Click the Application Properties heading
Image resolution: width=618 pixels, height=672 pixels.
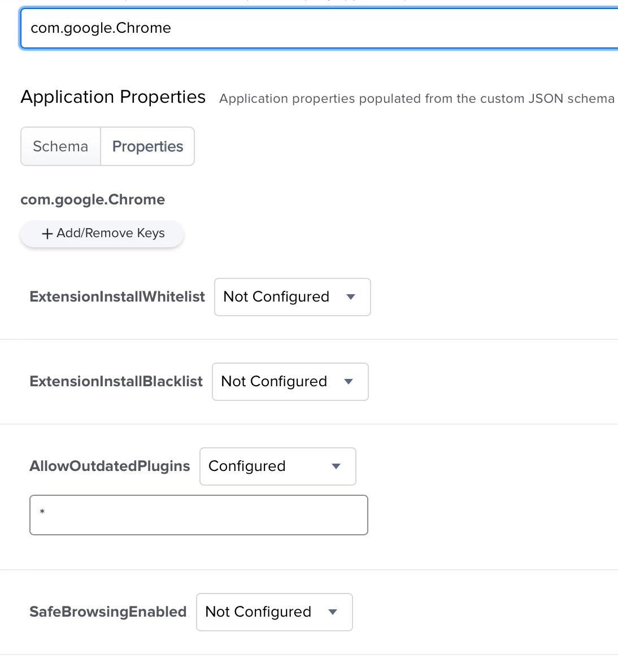(x=113, y=97)
